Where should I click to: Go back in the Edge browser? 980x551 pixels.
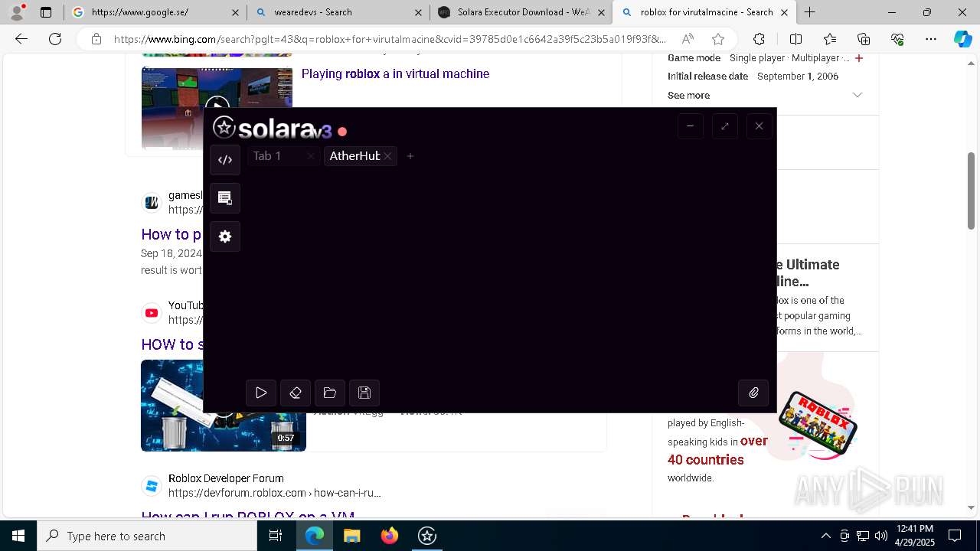pyautogui.click(x=21, y=39)
